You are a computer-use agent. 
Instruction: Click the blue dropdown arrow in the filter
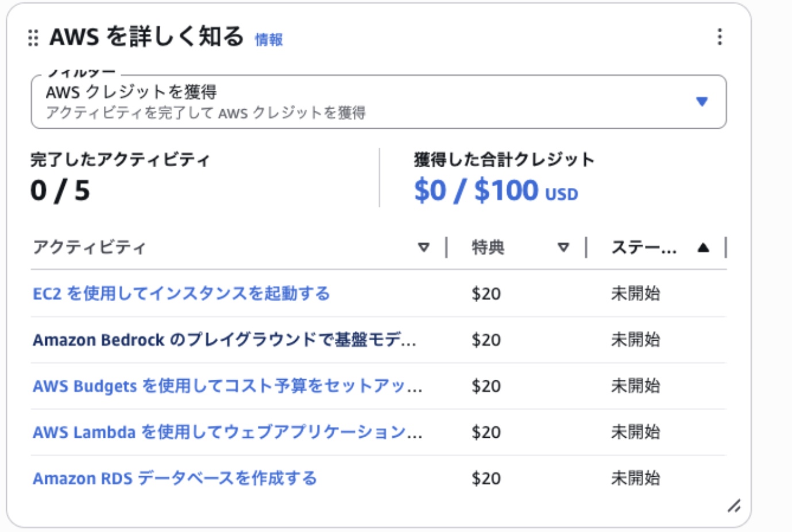[701, 102]
